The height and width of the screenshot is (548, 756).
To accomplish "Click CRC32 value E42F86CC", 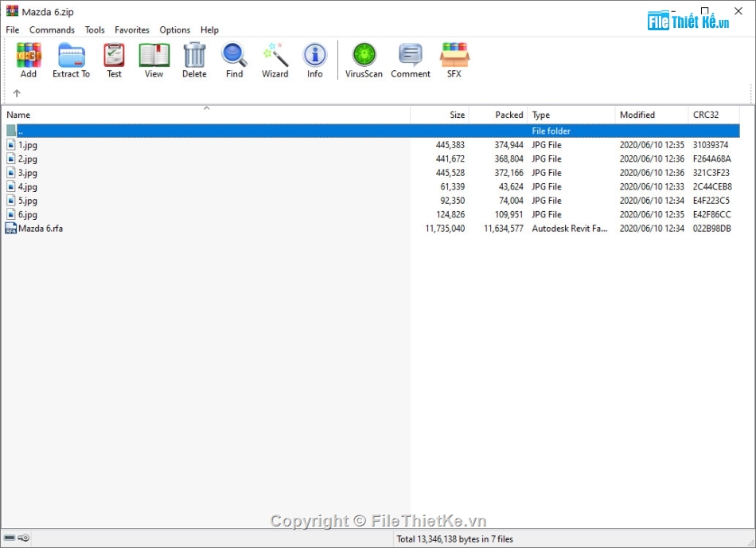I will click(x=712, y=215).
